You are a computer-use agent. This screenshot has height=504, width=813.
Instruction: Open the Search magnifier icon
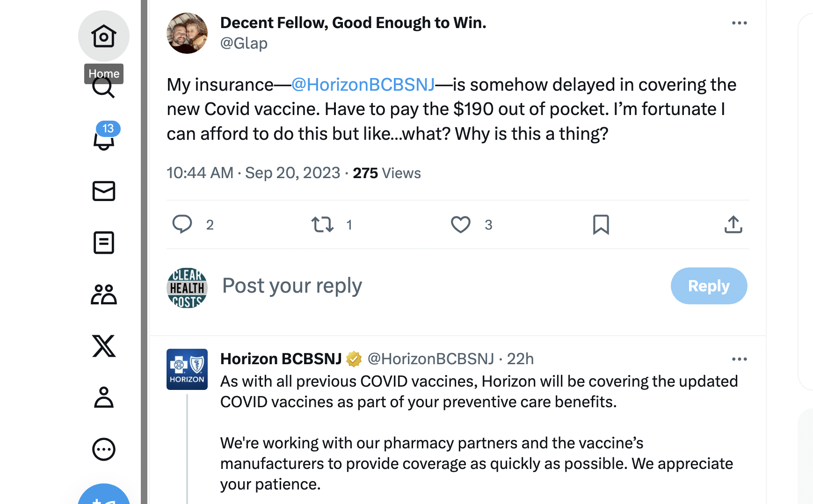tap(103, 89)
